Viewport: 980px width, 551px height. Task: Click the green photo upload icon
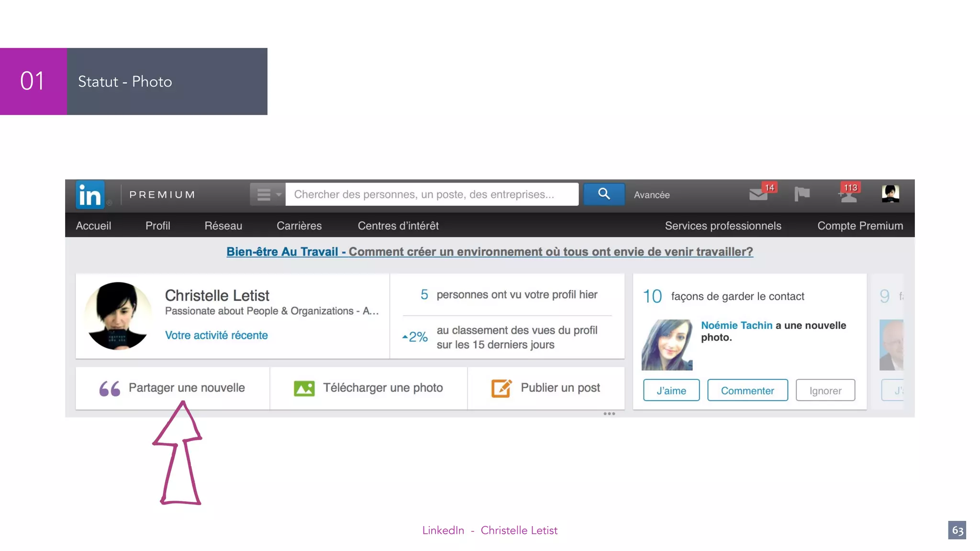pos(304,388)
